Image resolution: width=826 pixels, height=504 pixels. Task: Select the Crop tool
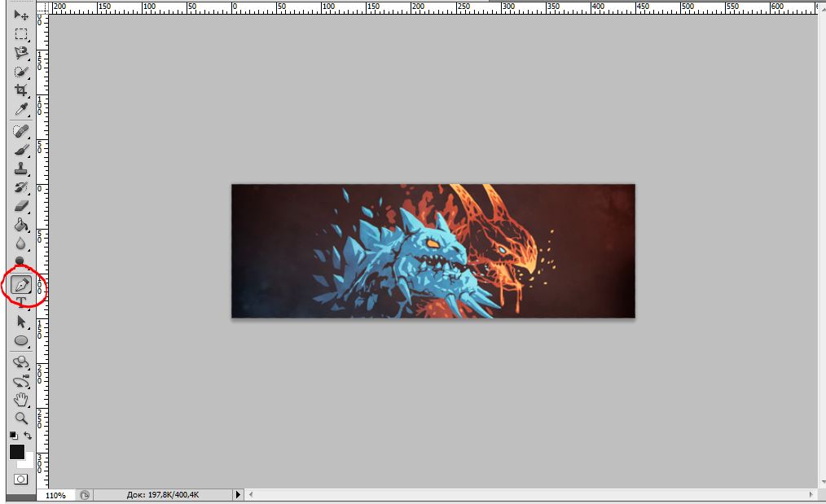pos(21,90)
